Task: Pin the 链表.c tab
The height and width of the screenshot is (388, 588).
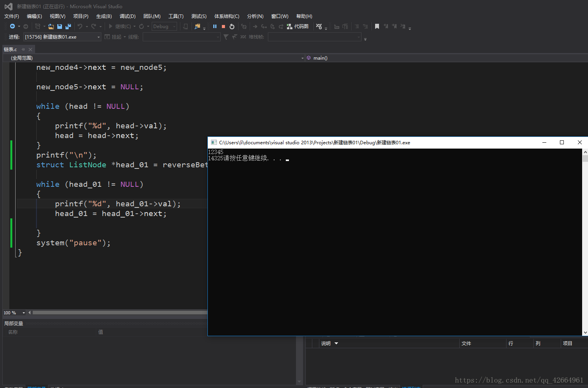Action: coord(23,49)
